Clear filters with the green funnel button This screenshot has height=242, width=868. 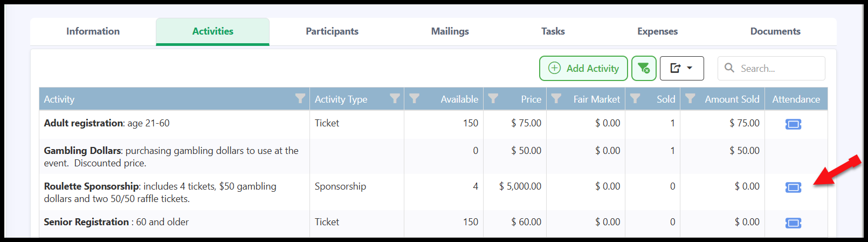644,69
